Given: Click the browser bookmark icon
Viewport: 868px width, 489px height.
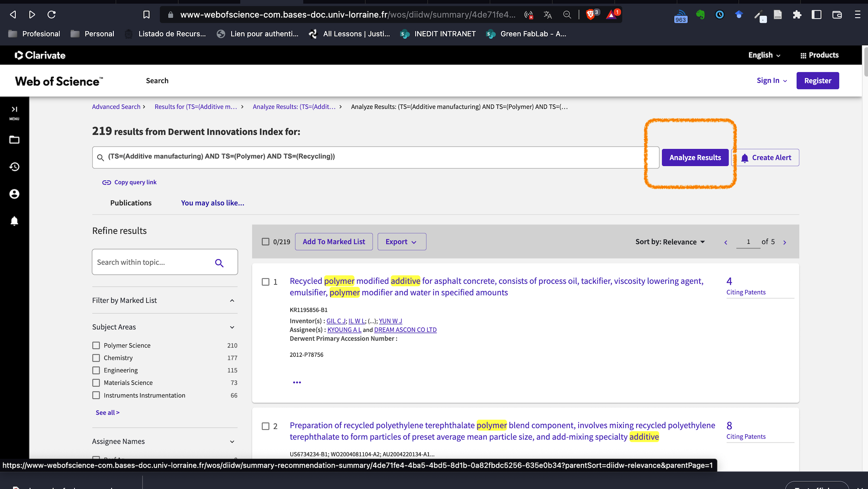Looking at the screenshot, I should (x=146, y=15).
